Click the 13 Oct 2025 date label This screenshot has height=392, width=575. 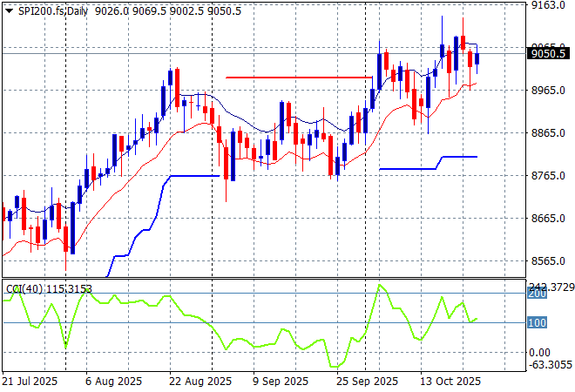click(x=450, y=382)
